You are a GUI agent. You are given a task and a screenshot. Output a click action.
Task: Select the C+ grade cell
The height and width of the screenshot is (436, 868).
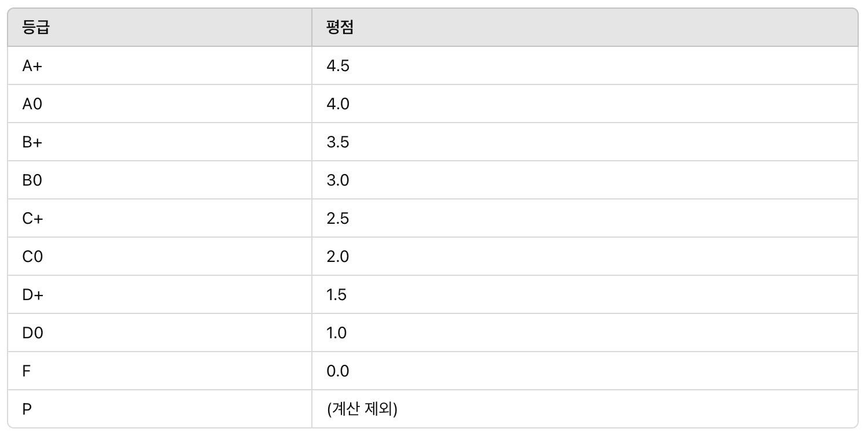coord(160,218)
